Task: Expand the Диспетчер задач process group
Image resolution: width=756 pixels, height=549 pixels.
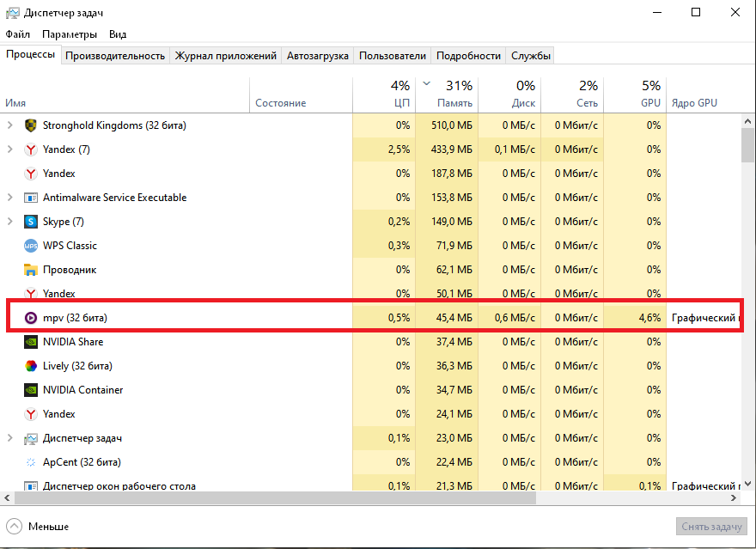Action: pos(9,438)
